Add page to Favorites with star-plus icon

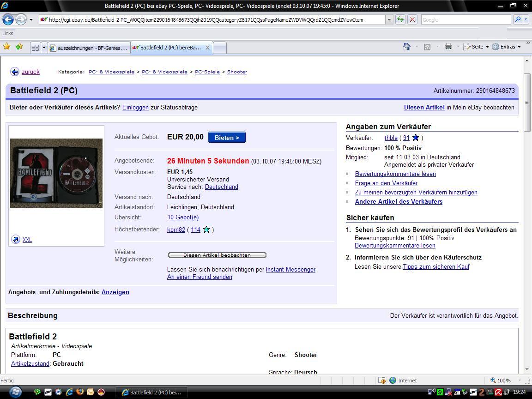[19, 47]
